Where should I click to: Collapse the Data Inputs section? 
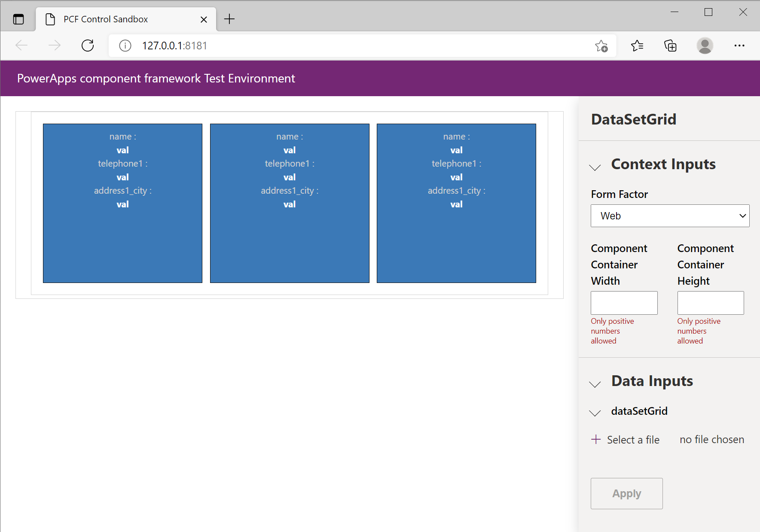tap(595, 384)
